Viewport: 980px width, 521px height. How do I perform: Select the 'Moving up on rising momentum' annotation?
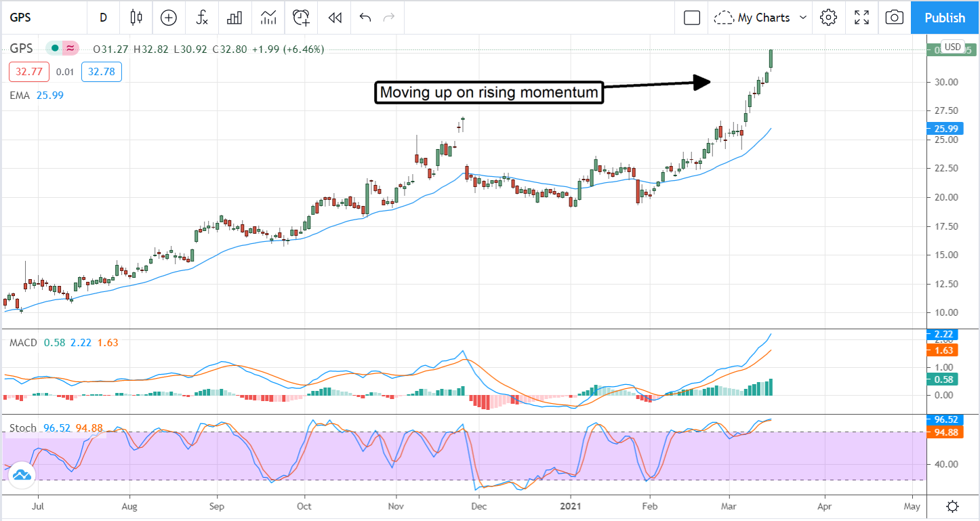(489, 93)
